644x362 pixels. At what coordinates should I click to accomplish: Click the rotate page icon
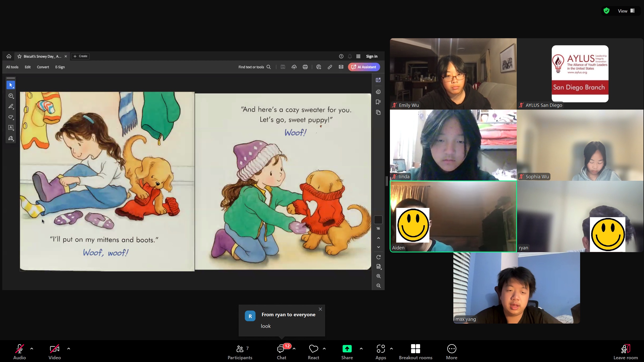pos(378,257)
